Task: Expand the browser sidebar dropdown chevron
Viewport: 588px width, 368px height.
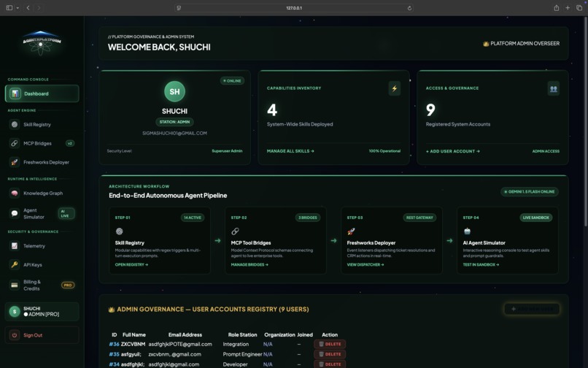Action: click(x=18, y=8)
